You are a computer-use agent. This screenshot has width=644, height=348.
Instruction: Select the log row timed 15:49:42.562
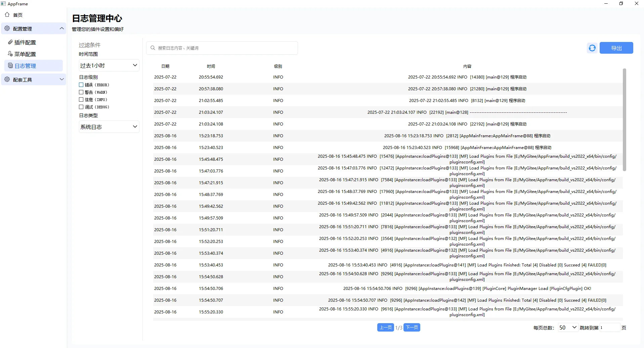coord(388,206)
